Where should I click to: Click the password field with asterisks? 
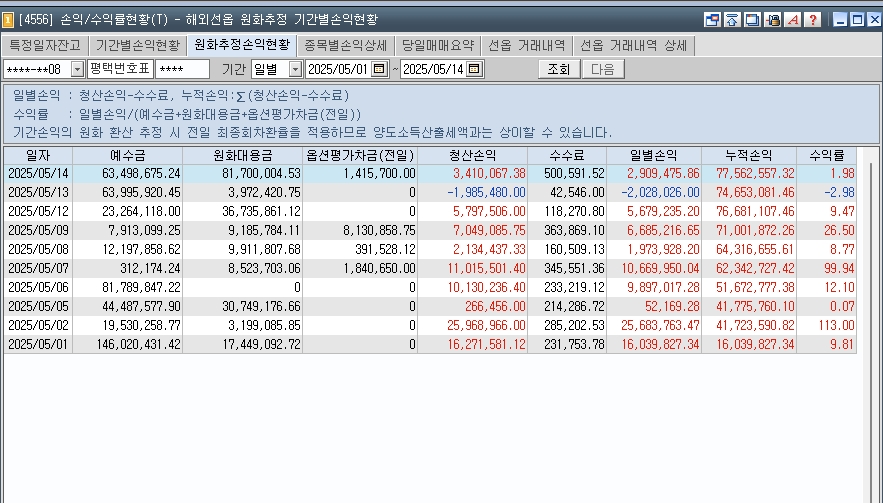[182, 69]
